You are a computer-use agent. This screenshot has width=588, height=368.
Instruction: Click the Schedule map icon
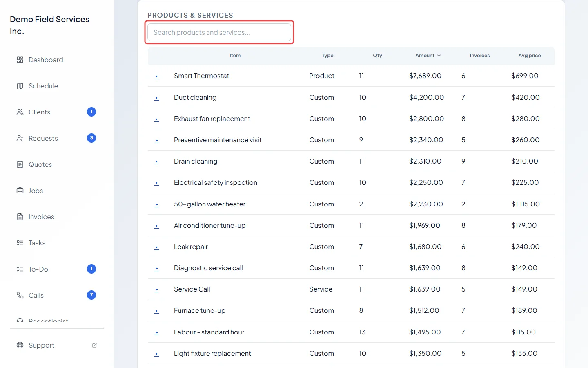point(20,86)
